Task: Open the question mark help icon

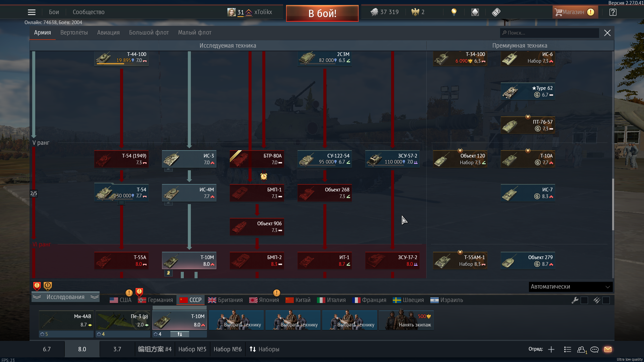Action: pyautogui.click(x=613, y=12)
